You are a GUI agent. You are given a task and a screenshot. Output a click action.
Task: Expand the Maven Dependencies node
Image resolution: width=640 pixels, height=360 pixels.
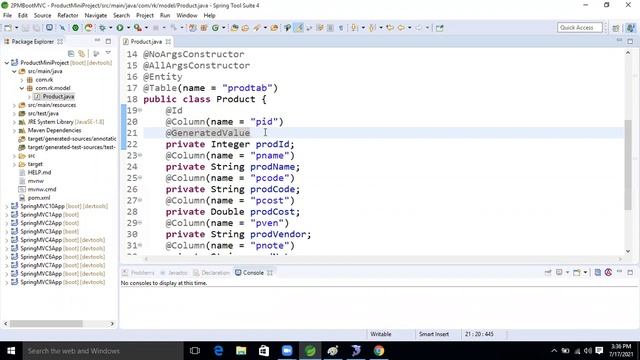(14, 131)
